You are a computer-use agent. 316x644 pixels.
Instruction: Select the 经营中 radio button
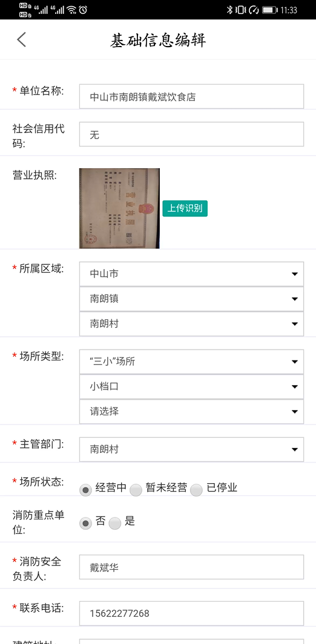click(x=85, y=490)
